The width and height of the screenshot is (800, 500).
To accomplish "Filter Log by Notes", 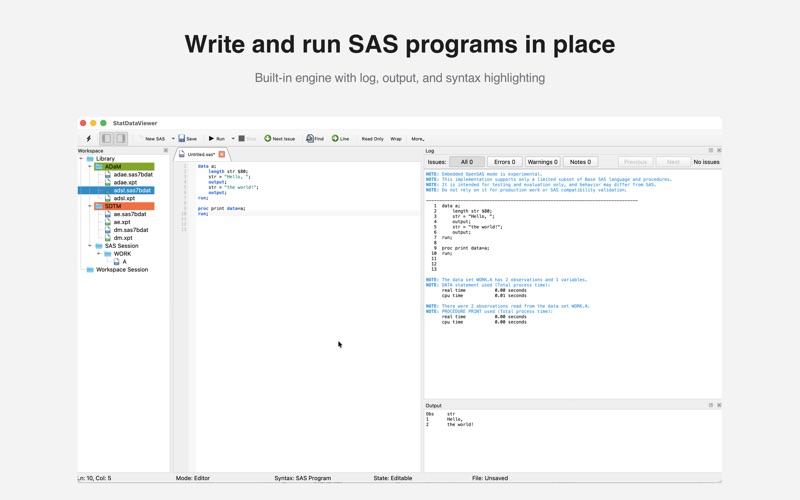I will [580, 162].
